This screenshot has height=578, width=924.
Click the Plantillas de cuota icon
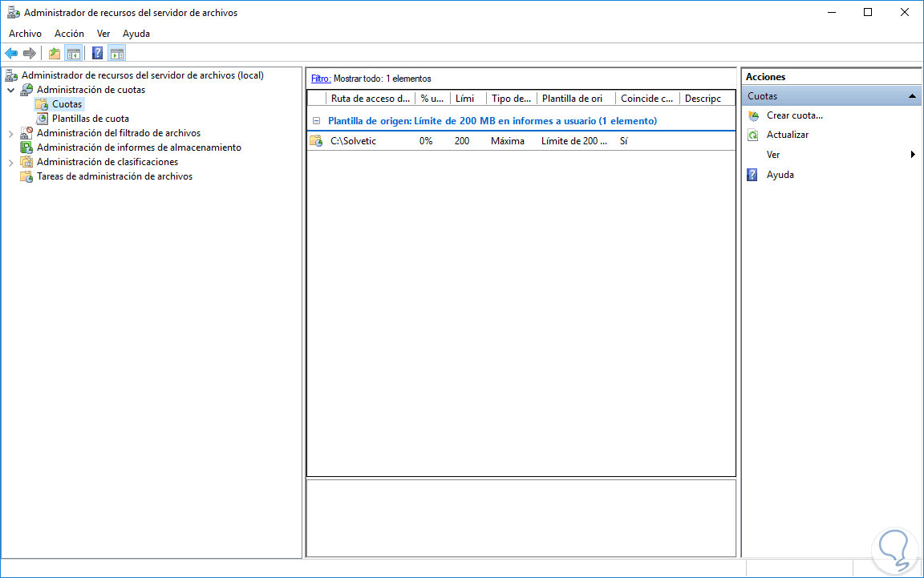pyautogui.click(x=42, y=119)
